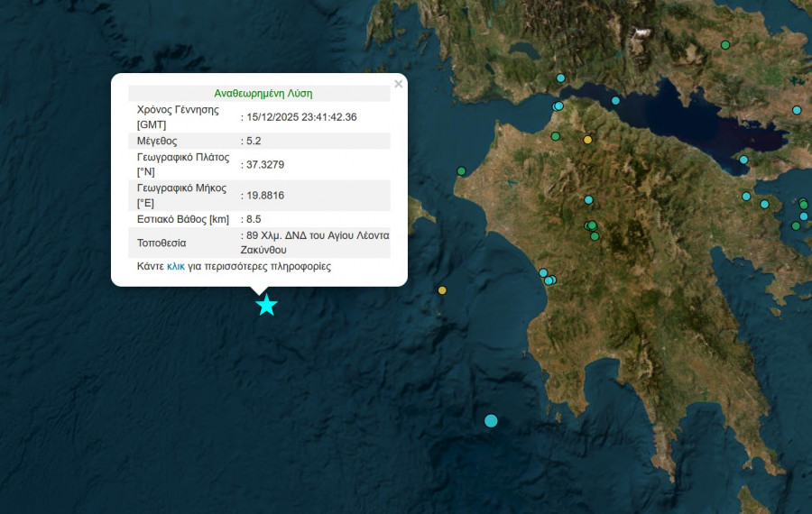The height and width of the screenshot is (514, 812).
Task: Select the cyan marker at the gulf's eastern tip
Action: pos(743,161)
